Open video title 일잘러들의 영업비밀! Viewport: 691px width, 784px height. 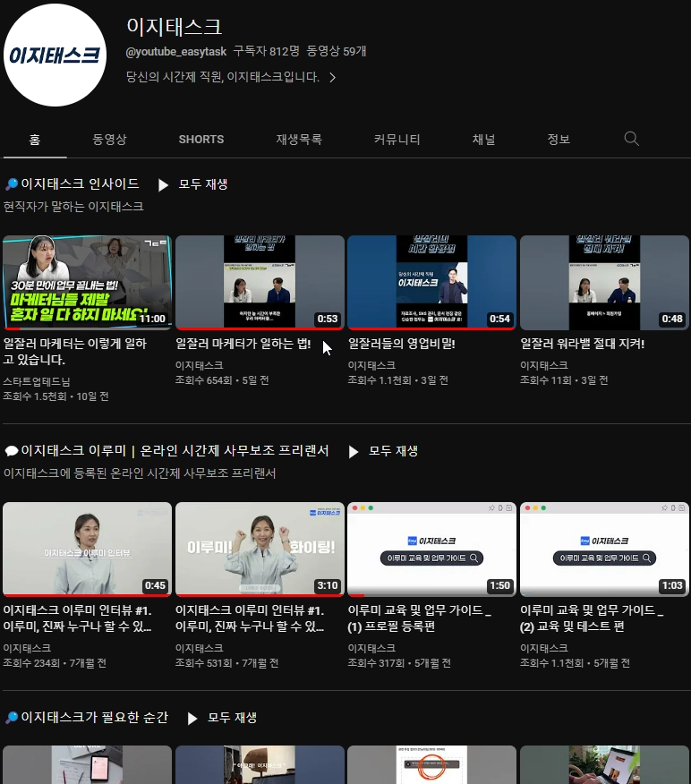(x=402, y=344)
